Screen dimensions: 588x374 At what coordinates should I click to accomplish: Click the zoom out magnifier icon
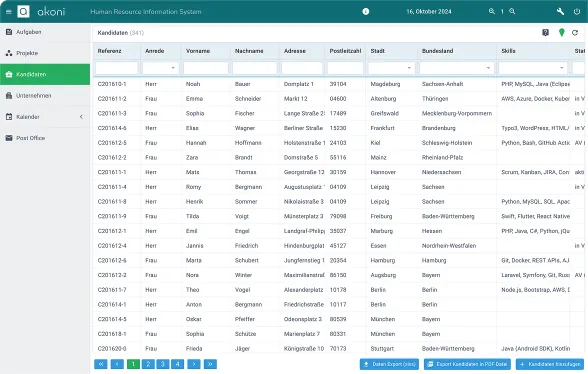[x=492, y=11]
